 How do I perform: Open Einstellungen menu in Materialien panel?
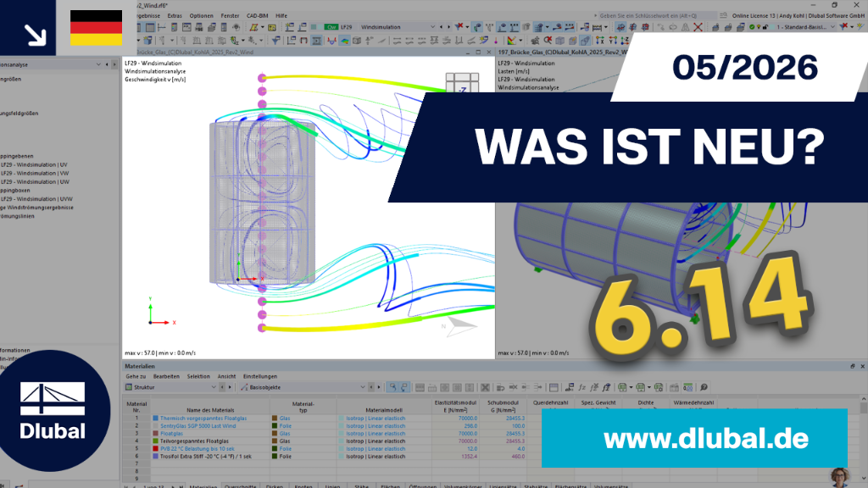[260, 376]
